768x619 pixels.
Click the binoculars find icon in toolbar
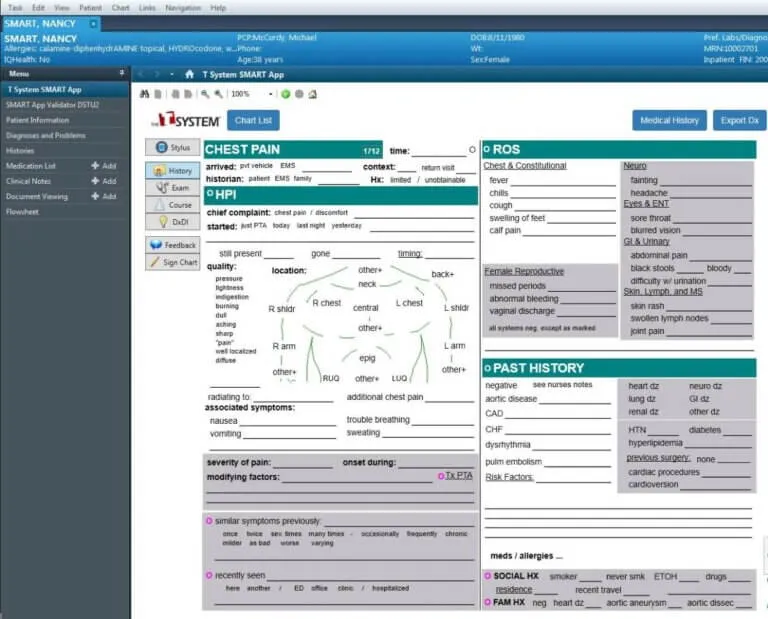pos(144,94)
